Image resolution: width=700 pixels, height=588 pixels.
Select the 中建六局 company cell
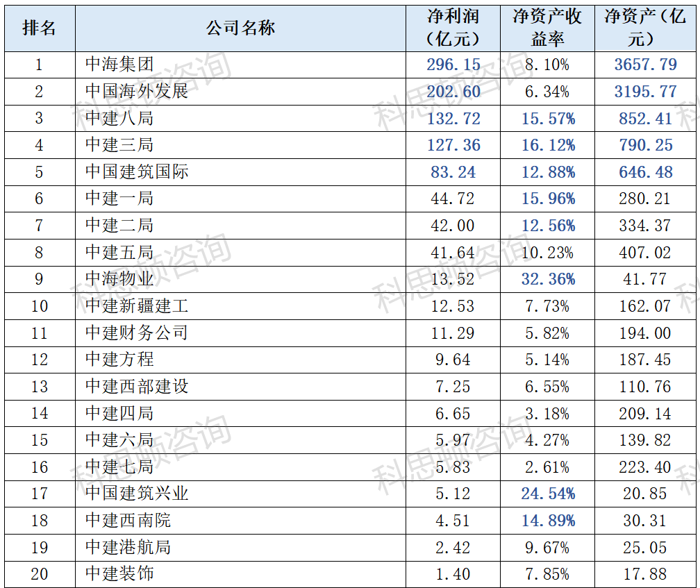240,440
